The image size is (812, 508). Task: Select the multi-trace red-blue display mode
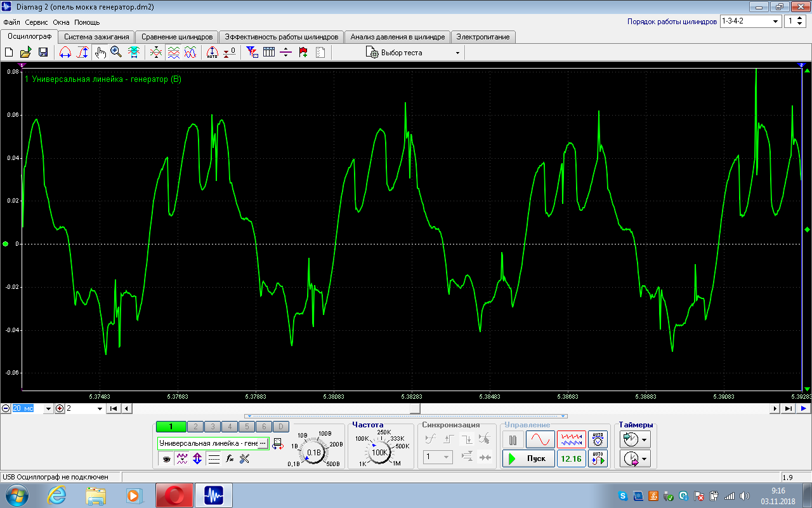click(x=571, y=439)
